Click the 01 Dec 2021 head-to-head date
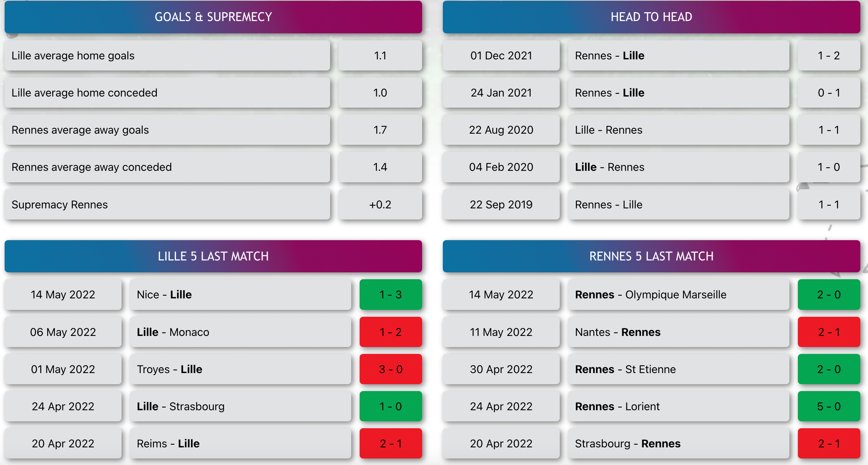Screen dimensions: 868x465 coord(501,56)
